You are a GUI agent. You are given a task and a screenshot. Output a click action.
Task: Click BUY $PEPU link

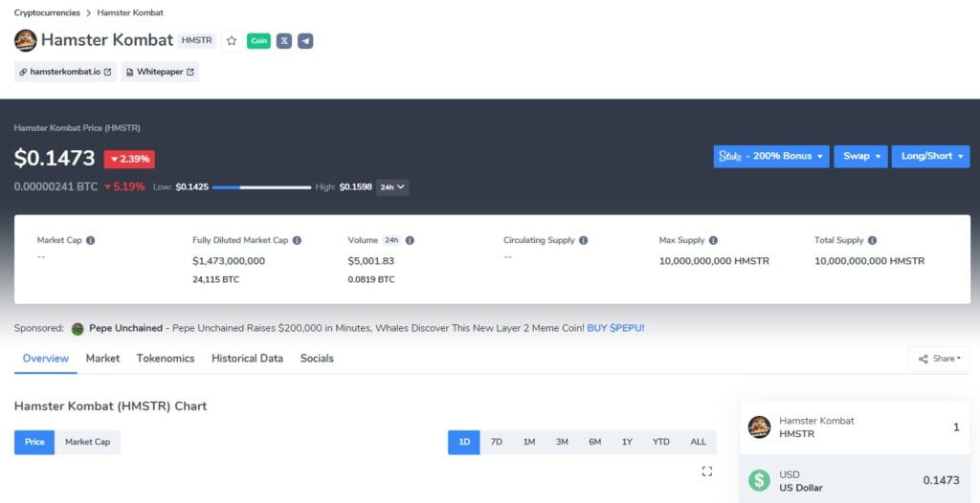coord(615,328)
